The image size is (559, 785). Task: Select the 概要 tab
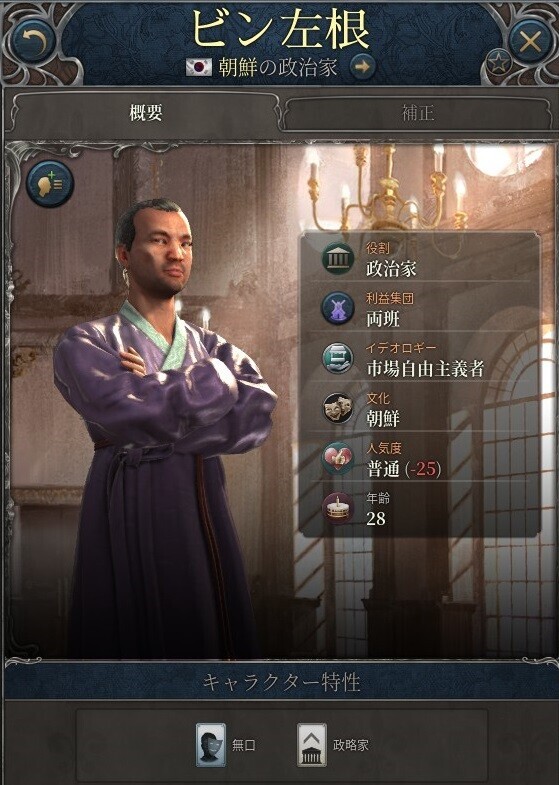(x=145, y=113)
